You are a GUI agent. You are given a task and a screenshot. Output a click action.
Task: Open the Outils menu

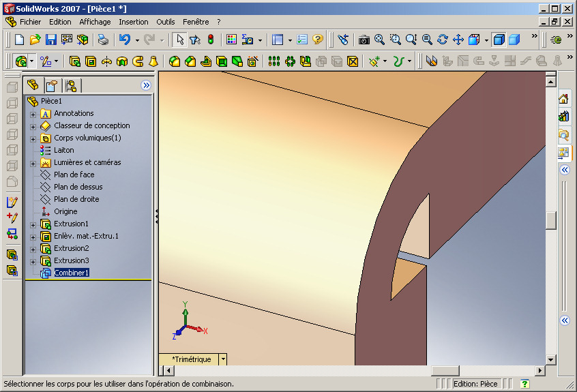(166, 22)
